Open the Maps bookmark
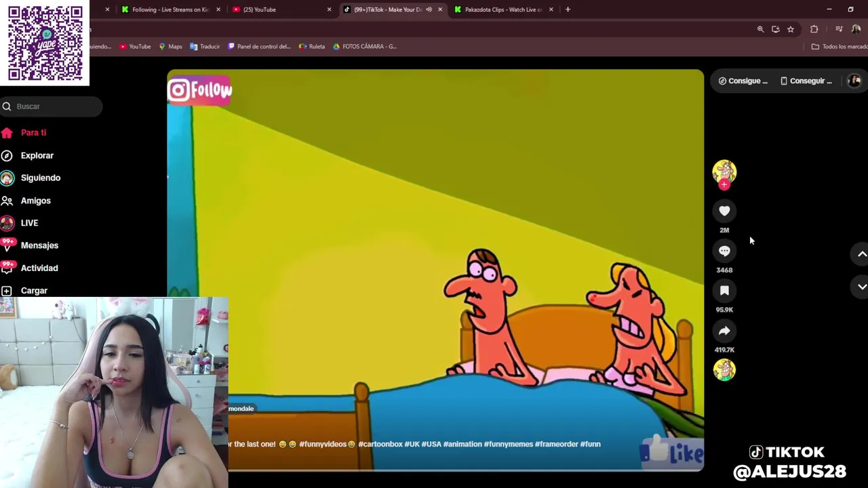Image resolution: width=868 pixels, height=488 pixels. point(170,46)
